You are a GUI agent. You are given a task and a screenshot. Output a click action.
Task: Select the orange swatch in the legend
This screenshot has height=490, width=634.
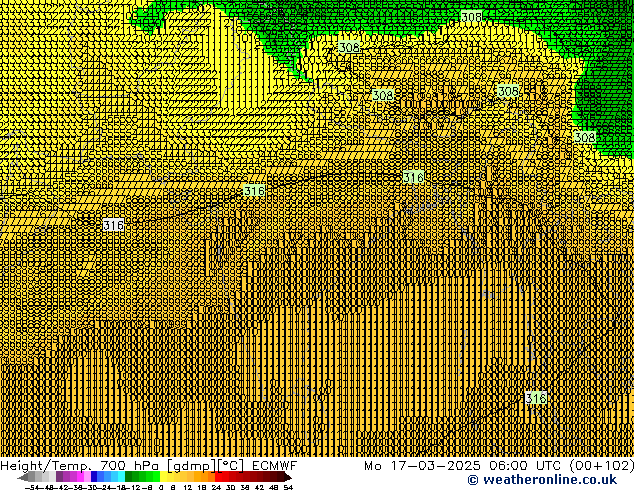pyautogui.click(x=197, y=477)
